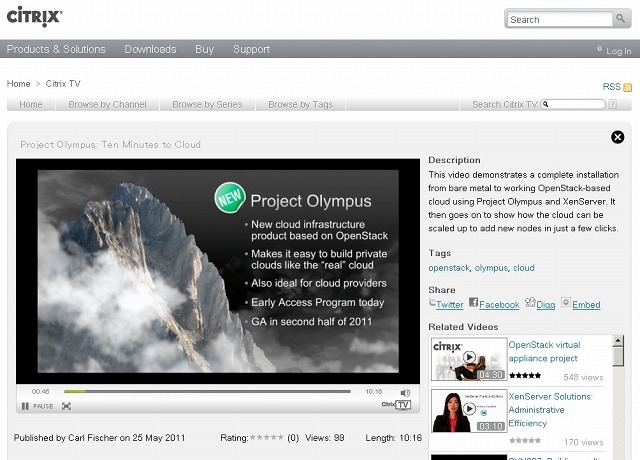Image resolution: width=640 pixels, height=460 pixels.
Task: Open OpenStack virtual appliance project video
Action: click(544, 351)
